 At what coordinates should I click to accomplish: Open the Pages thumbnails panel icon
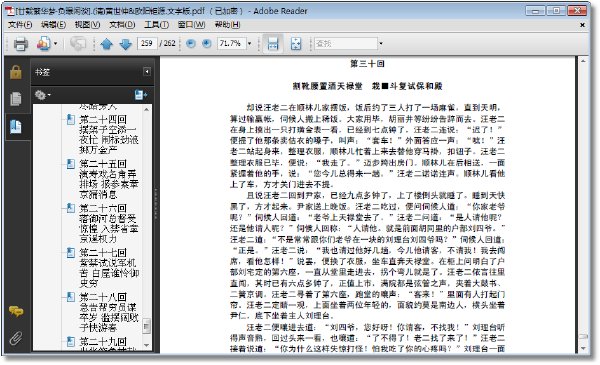coord(16,99)
